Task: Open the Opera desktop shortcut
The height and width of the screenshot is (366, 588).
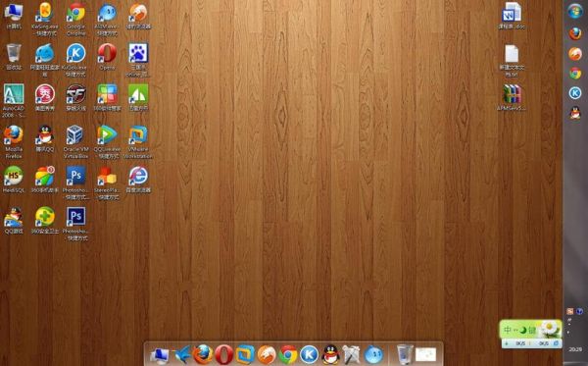Action: pyautogui.click(x=107, y=56)
